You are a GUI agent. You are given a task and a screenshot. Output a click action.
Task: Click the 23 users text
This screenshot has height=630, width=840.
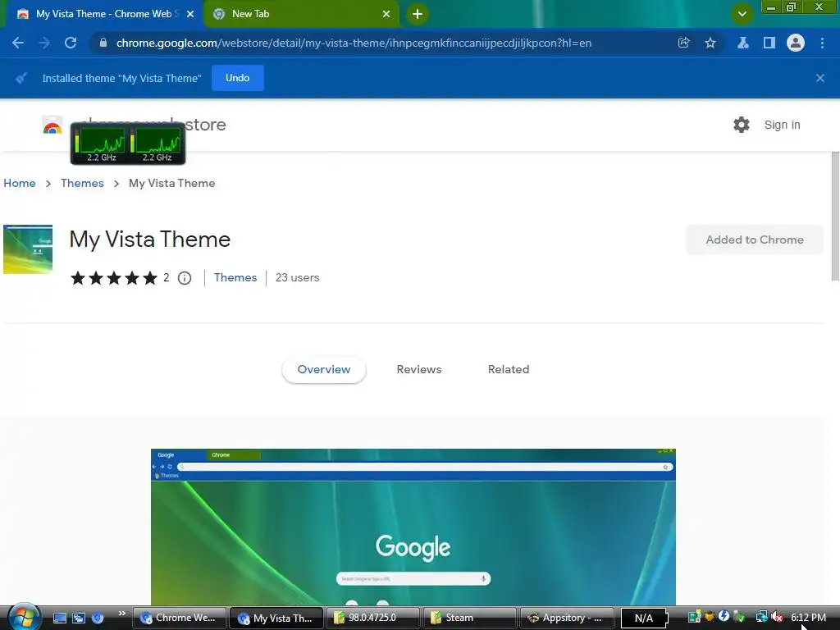(x=297, y=277)
